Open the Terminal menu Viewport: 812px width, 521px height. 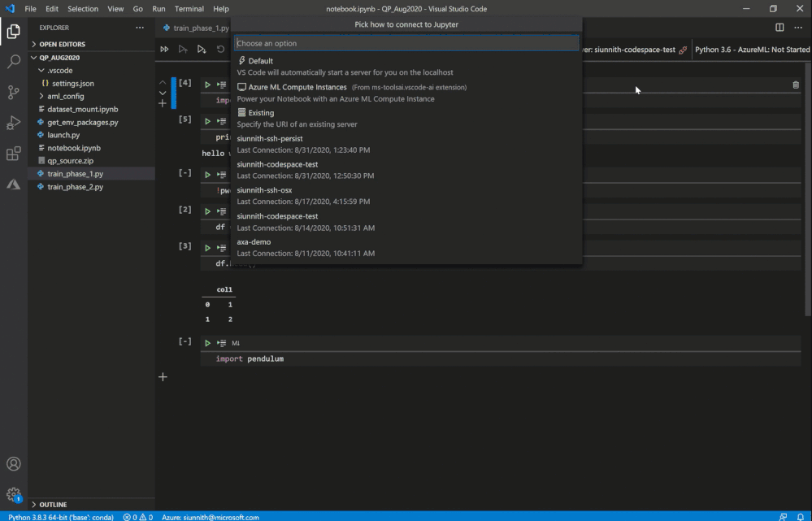tap(189, 9)
